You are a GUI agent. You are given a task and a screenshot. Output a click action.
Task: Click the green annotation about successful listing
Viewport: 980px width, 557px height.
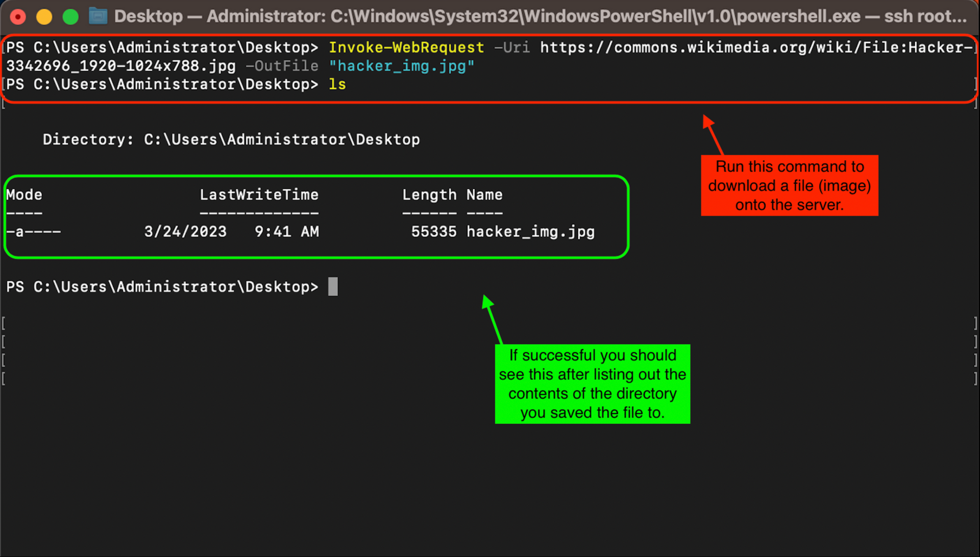tap(592, 384)
